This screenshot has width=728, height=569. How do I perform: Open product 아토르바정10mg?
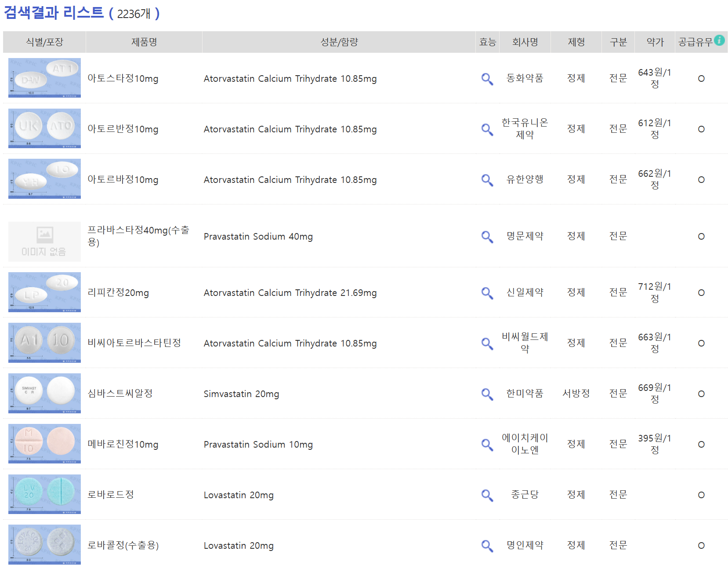123,180
